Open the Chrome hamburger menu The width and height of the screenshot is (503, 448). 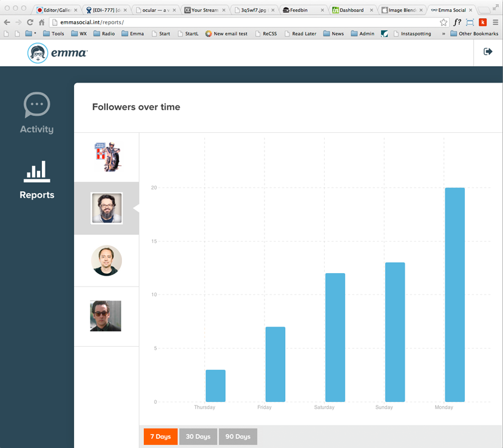coord(495,22)
